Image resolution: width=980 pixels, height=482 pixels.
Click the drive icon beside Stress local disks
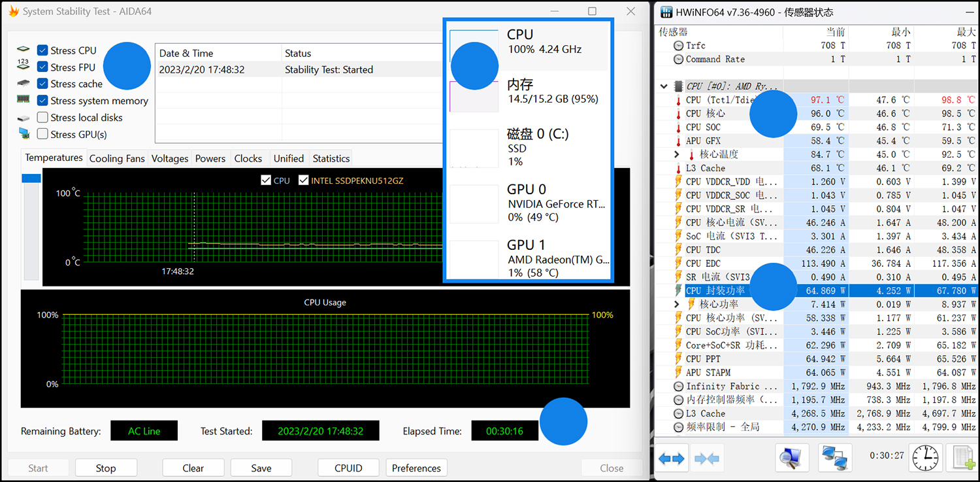(x=24, y=118)
